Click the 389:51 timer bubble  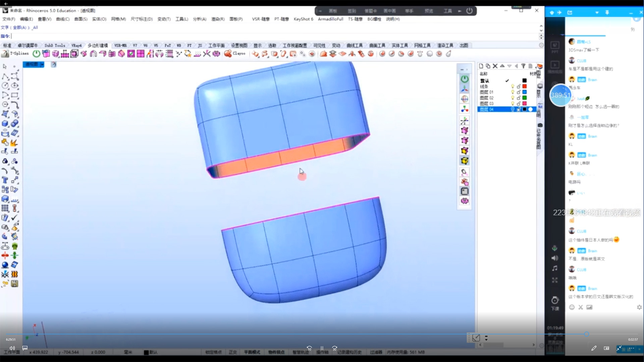(x=560, y=95)
